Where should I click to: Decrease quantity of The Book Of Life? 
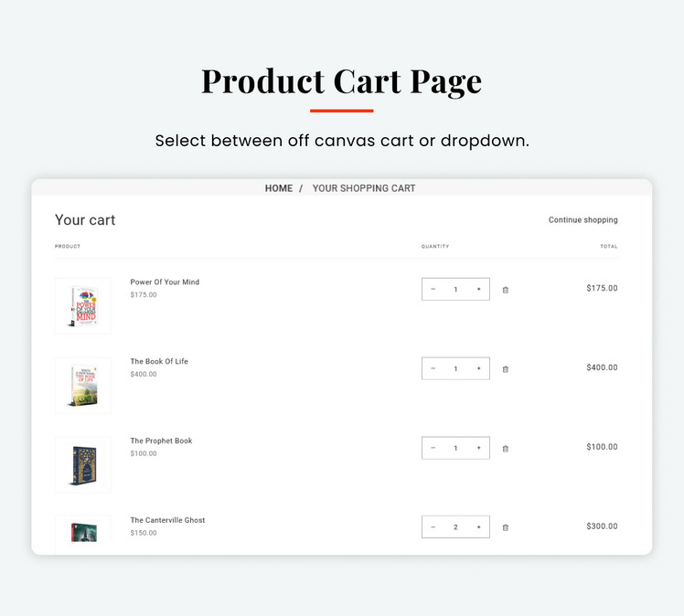coord(433,368)
